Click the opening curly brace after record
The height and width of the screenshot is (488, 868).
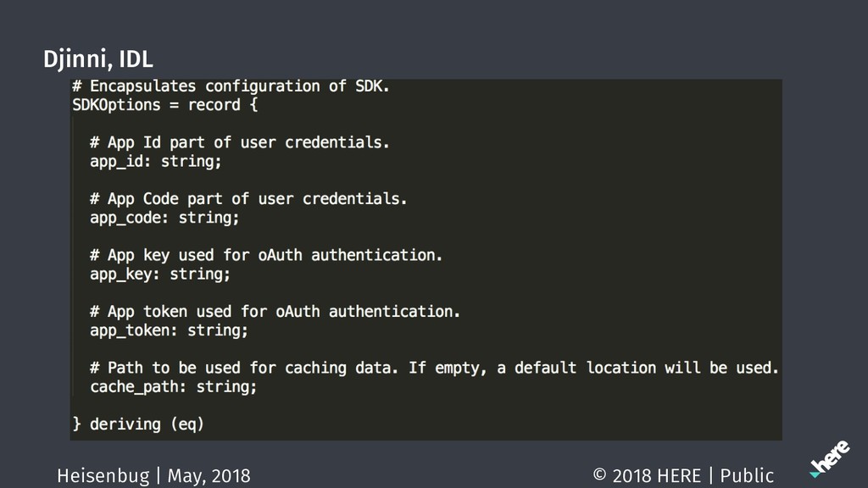point(254,104)
